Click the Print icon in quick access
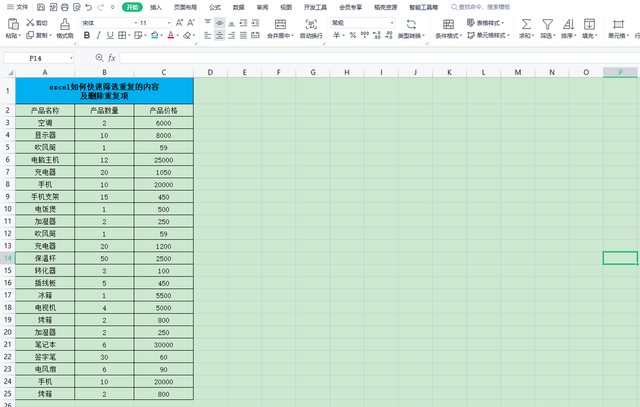This screenshot has width=640, height=407. (x=64, y=7)
